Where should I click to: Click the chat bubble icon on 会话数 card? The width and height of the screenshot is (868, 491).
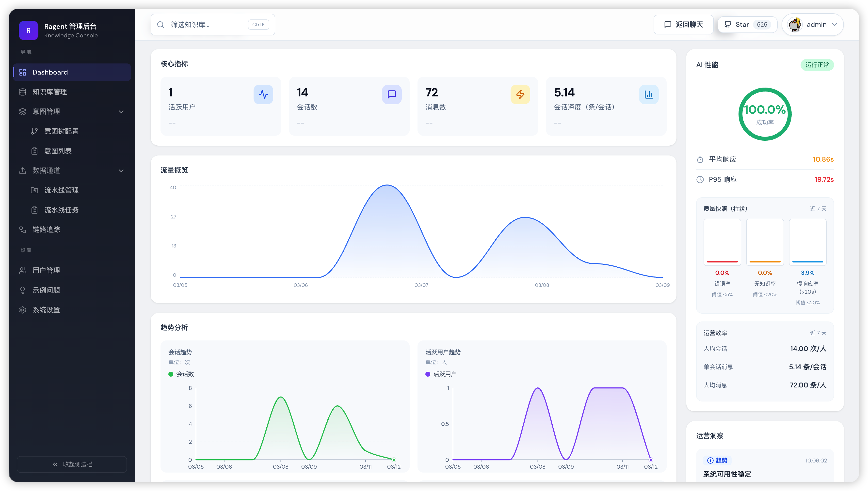pos(391,94)
